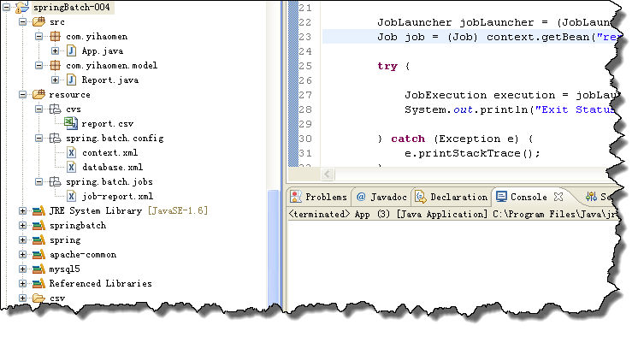Open the Declaration tab
Viewport: 644px width, 337px height.
click(x=451, y=198)
